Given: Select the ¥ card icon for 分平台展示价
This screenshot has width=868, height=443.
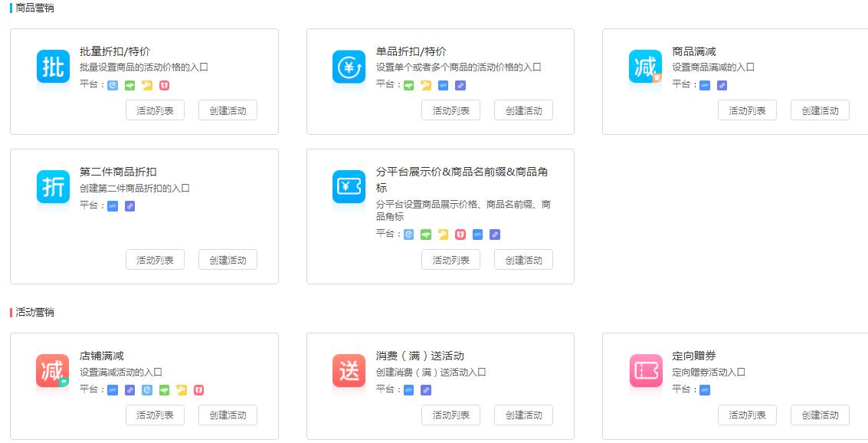Looking at the screenshot, I should pyautogui.click(x=349, y=186).
